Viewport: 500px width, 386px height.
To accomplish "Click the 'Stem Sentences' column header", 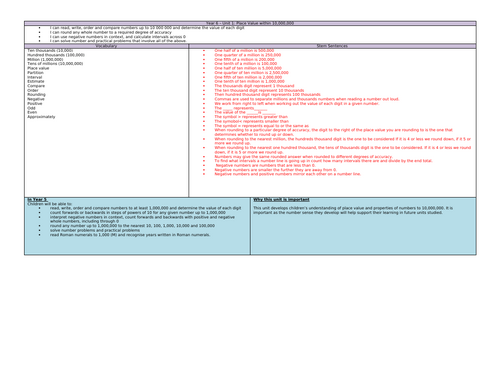I will pyautogui.click(x=332, y=46).
